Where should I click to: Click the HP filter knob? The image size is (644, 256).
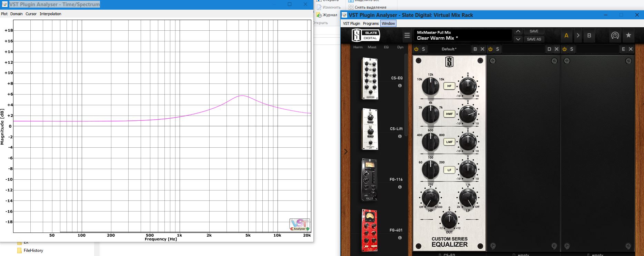[x=431, y=198]
